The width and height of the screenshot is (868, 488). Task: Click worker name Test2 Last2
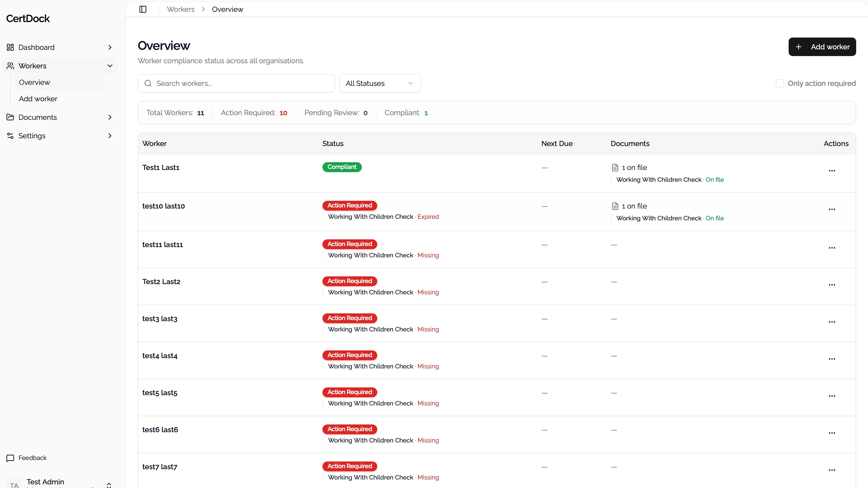(x=161, y=282)
